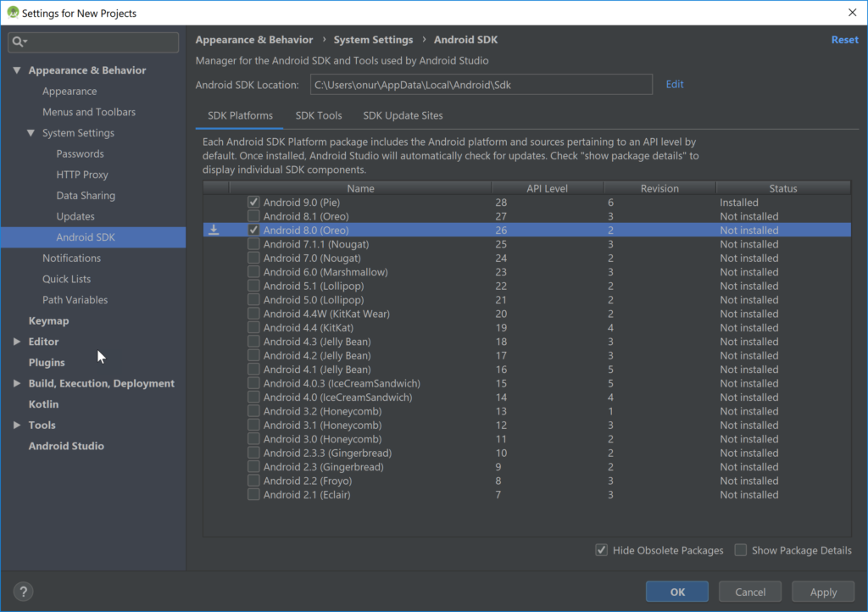Click the OK button
Image resolution: width=868 pixels, height=612 pixels.
(677, 592)
